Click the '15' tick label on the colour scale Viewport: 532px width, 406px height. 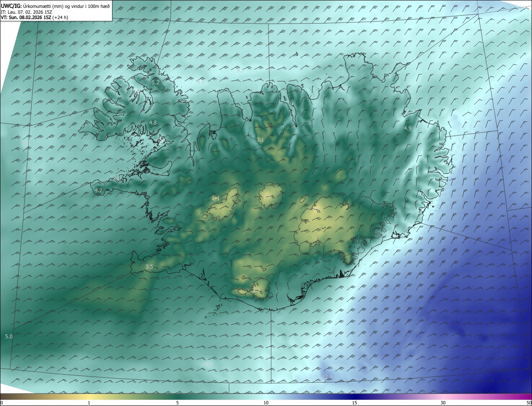(x=355, y=403)
